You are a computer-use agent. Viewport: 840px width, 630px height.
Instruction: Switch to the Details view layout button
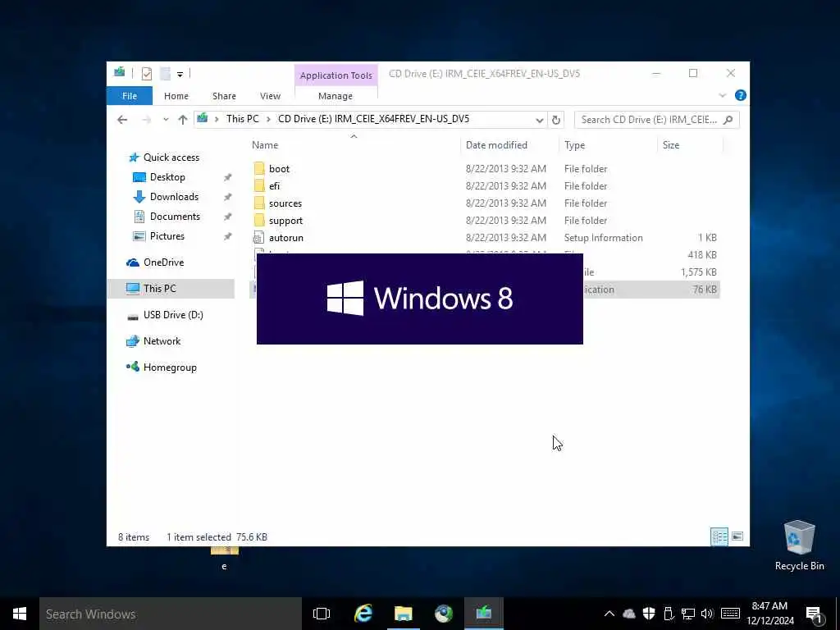pyautogui.click(x=719, y=536)
